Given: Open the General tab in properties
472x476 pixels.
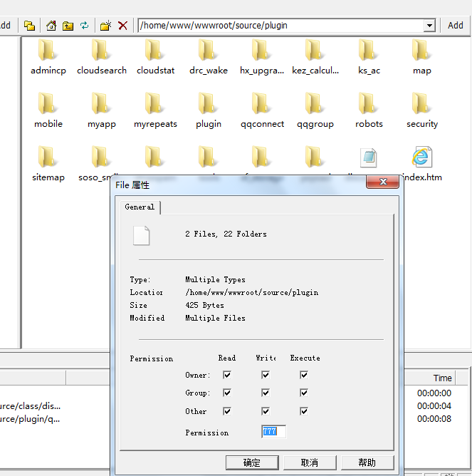Looking at the screenshot, I should (x=140, y=207).
